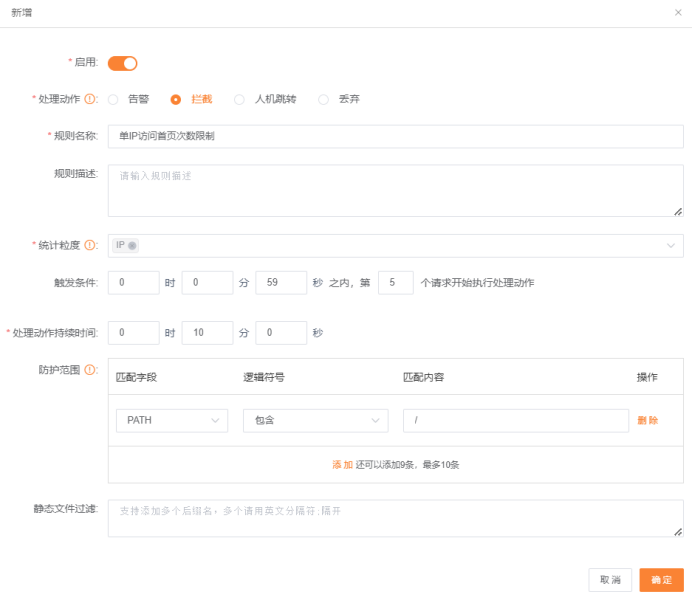
Task: Edit the 匹配内容 field containing /
Action: coord(516,420)
